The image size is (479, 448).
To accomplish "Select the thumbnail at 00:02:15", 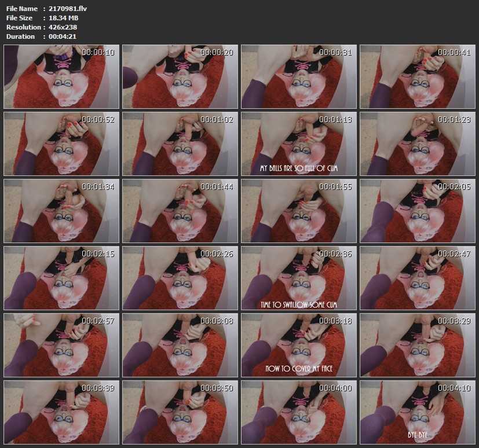I will [61, 278].
